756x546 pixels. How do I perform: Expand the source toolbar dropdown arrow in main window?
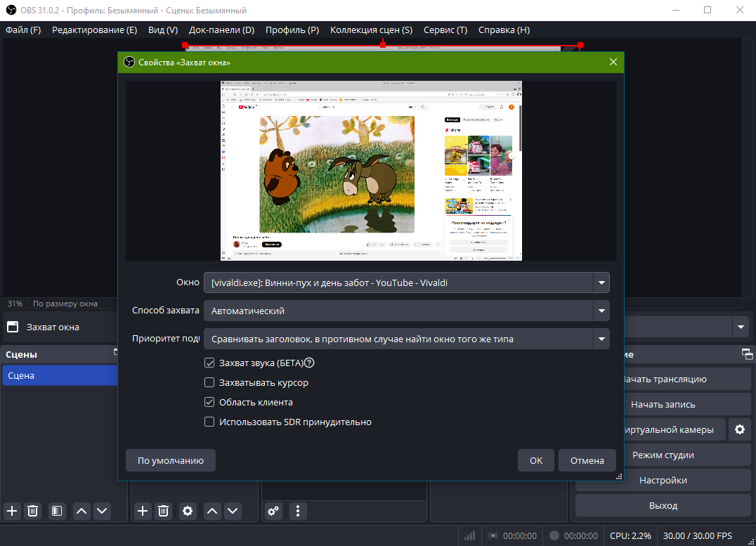pos(741,327)
